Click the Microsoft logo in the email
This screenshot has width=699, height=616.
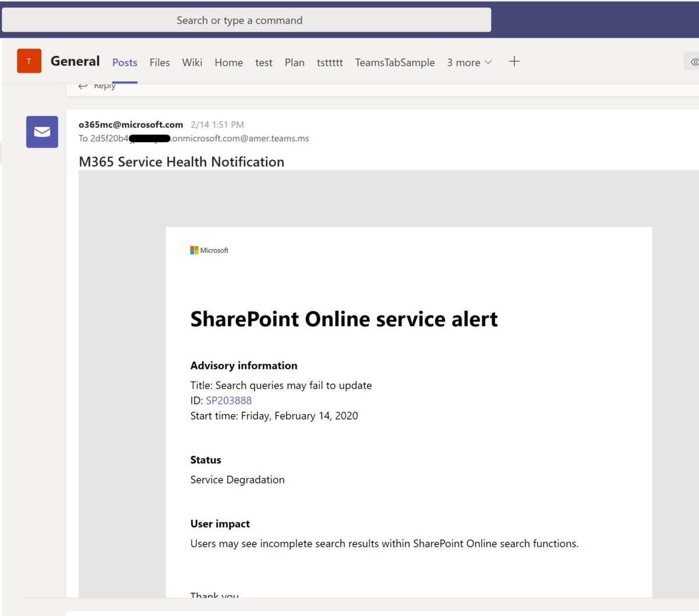(209, 250)
